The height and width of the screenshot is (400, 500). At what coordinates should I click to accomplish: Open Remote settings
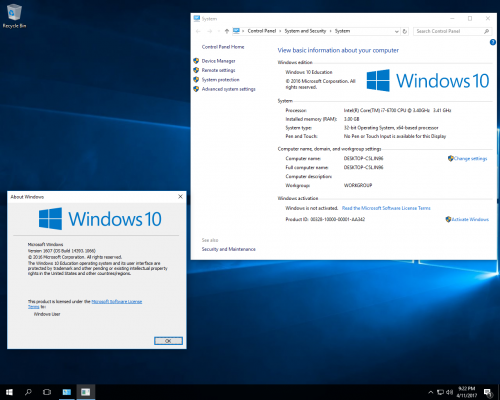218,70
